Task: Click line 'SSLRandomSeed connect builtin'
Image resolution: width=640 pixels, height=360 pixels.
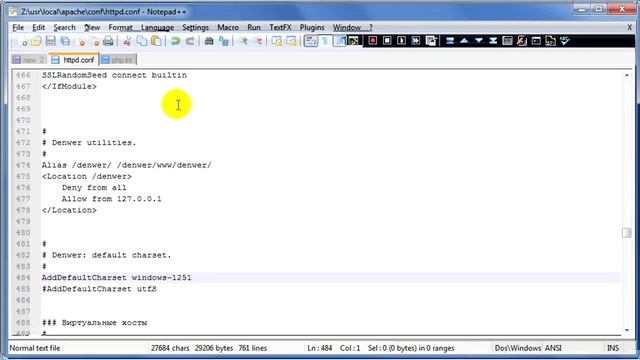Action: (x=114, y=76)
